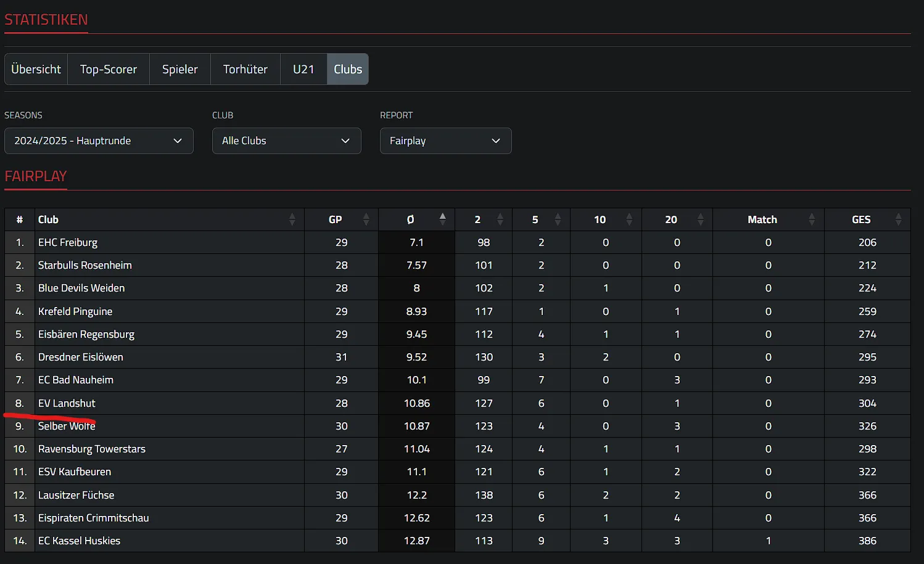
Task: Open the Fairplay report dropdown
Action: click(x=446, y=141)
